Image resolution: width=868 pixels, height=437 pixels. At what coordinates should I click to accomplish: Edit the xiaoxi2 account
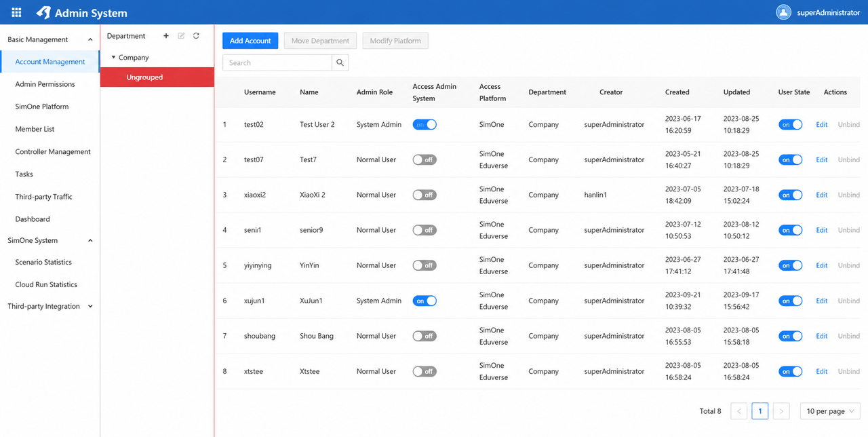[x=822, y=195]
